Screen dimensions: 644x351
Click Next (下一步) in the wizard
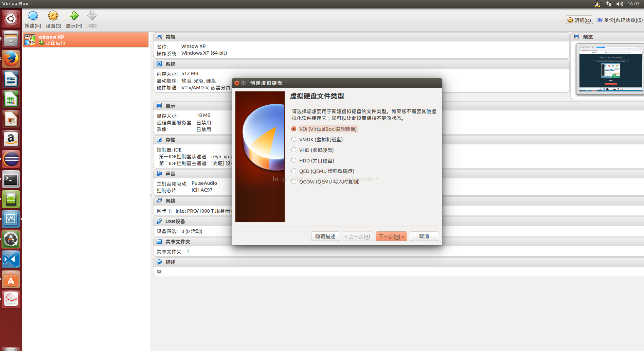coord(391,236)
